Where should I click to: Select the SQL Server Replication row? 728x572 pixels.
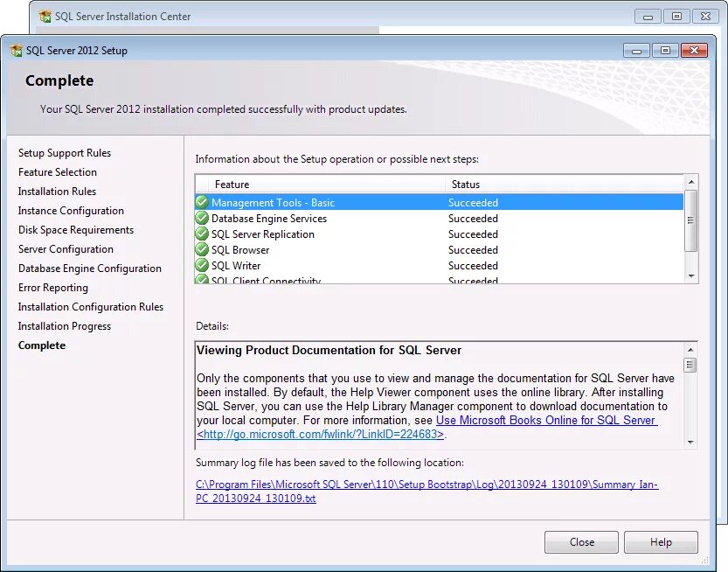(x=440, y=234)
